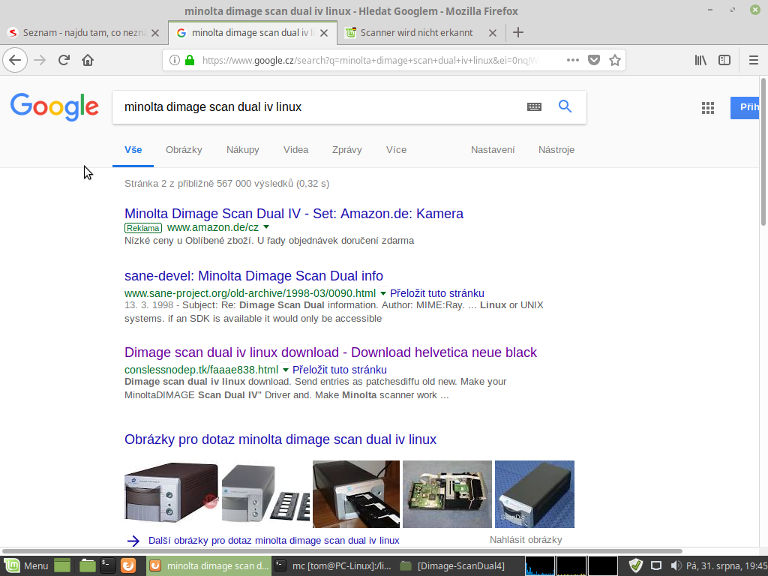Save page to Pocket

594,60
